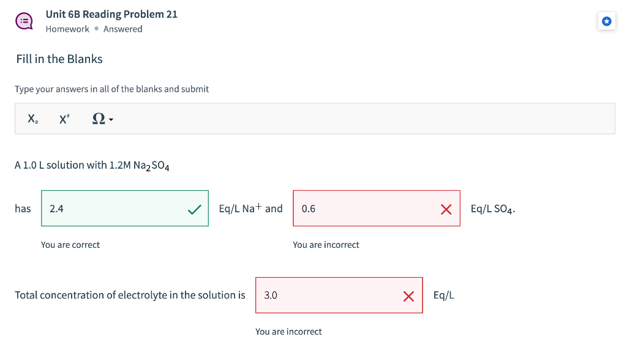
Task: Select the Unit 6B Reading Problem 21 title
Action: click(111, 14)
